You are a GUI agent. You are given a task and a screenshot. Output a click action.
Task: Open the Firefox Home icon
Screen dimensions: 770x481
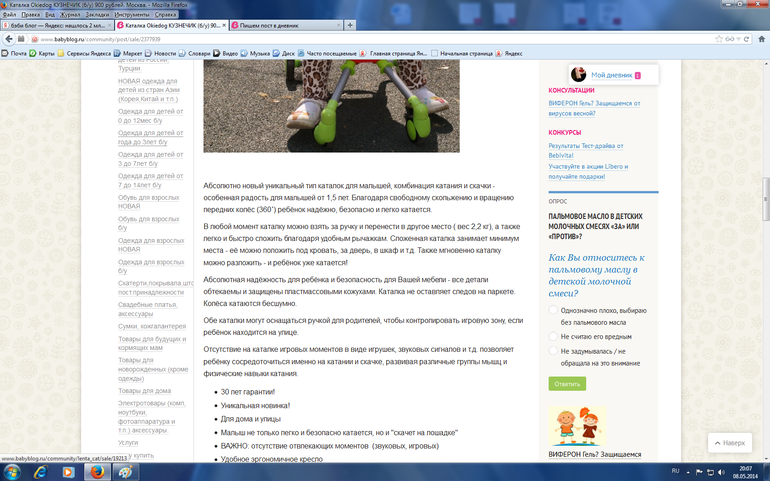762,39
